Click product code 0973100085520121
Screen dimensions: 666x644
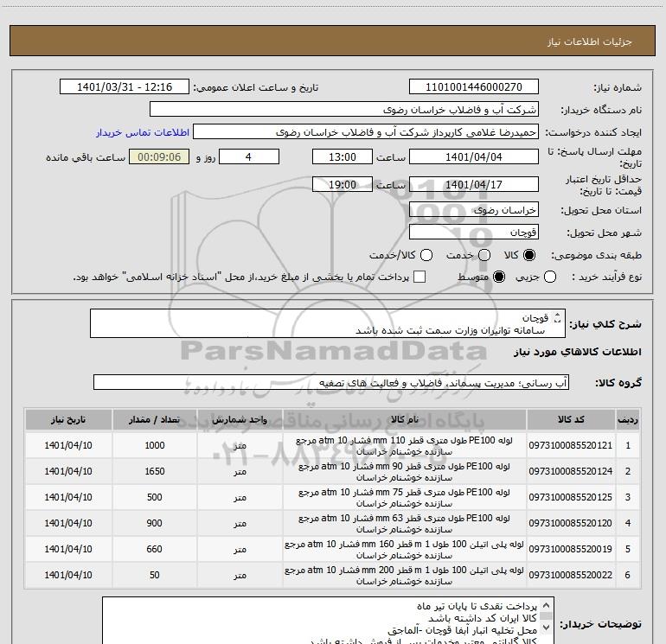click(x=571, y=445)
